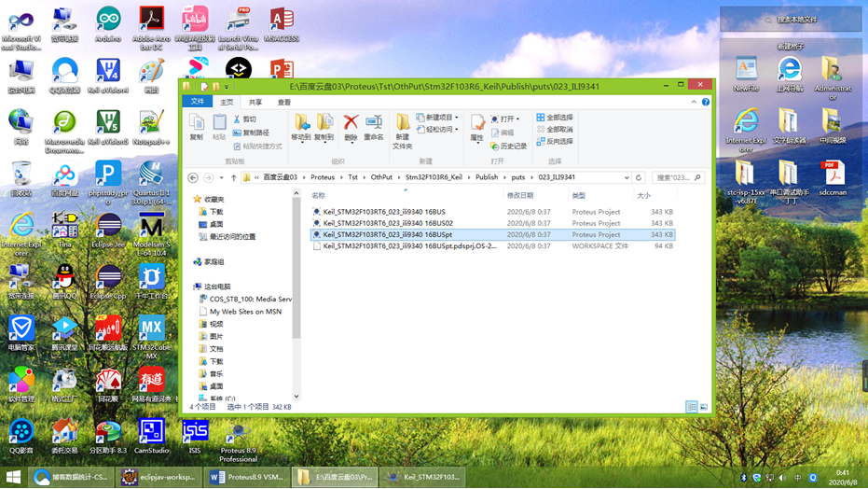868x489 pixels.
Task: Click the Publish breadcrumb segment
Action: pyautogui.click(x=487, y=177)
